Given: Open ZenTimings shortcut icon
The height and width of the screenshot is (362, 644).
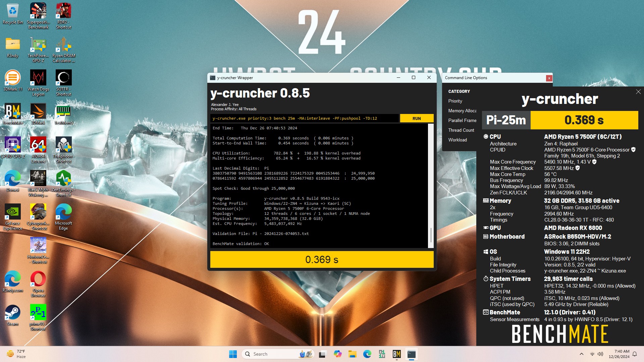Looking at the screenshot, I should pos(63,183).
